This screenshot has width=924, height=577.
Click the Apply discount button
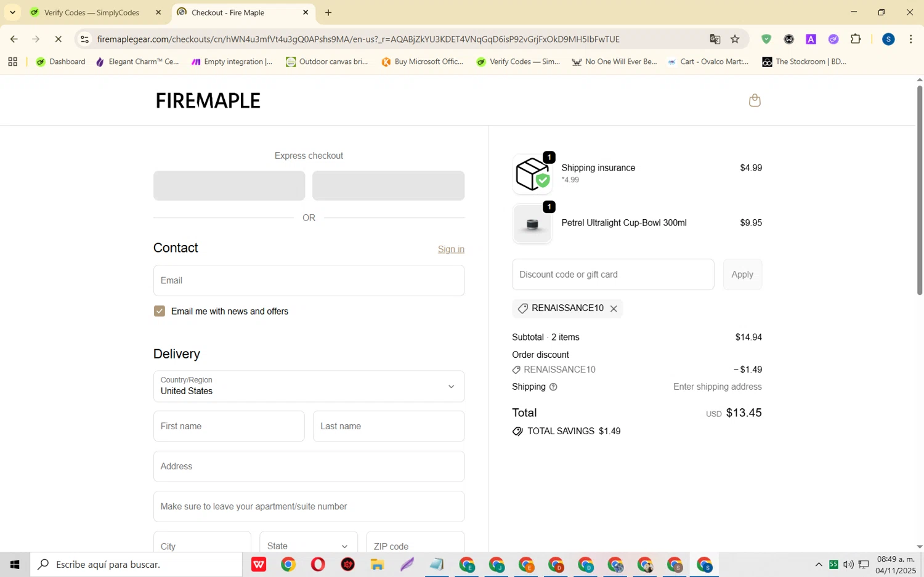(742, 275)
